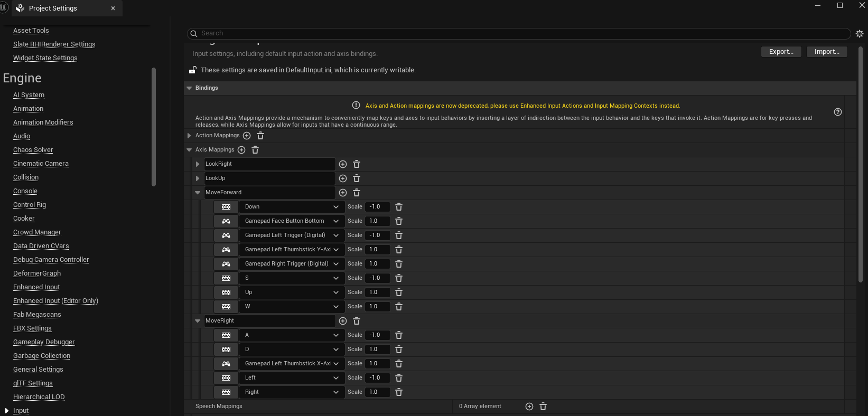Image resolution: width=868 pixels, height=416 pixels.
Task: Add a Speech Mappings array element
Action: 529,406
